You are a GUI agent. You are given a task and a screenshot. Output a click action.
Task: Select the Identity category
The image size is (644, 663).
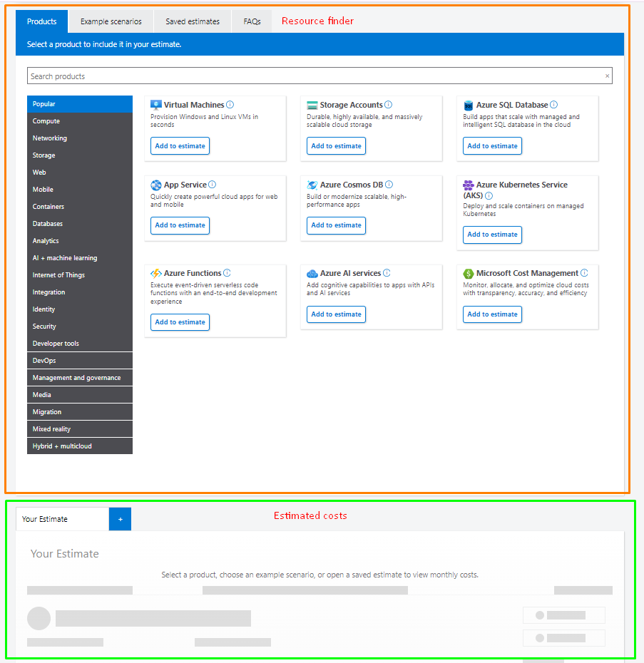pos(80,309)
